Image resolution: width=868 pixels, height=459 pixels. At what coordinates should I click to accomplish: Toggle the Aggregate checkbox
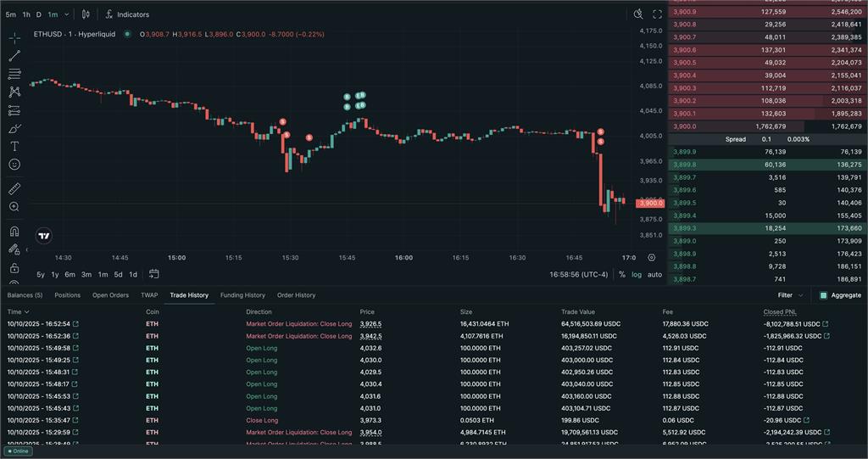[823, 295]
